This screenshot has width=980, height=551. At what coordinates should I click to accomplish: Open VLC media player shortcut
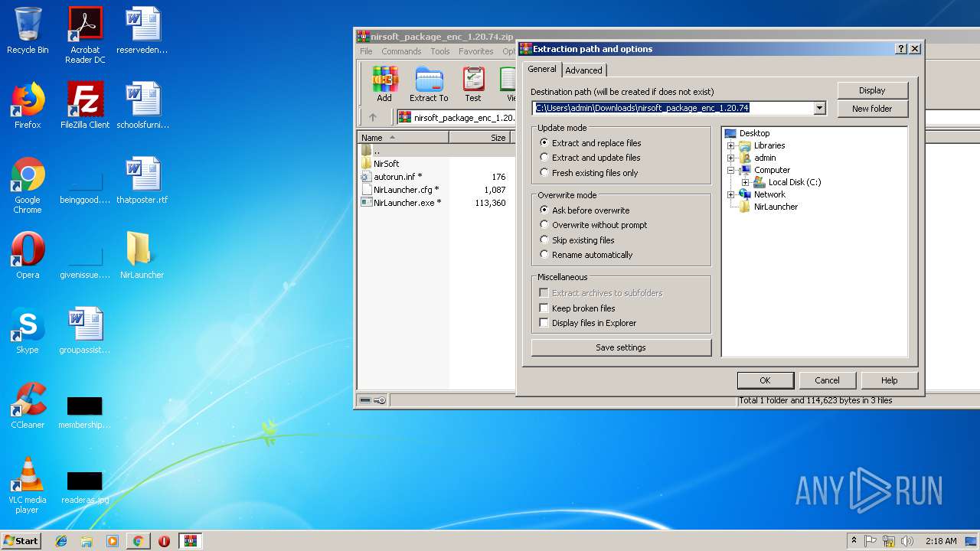coord(28,485)
